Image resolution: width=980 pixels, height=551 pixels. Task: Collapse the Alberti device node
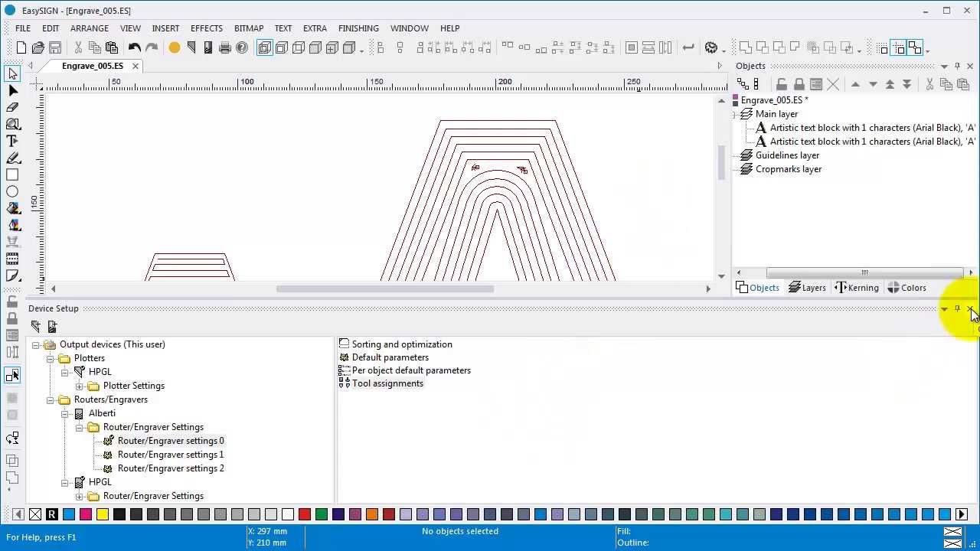pos(65,413)
